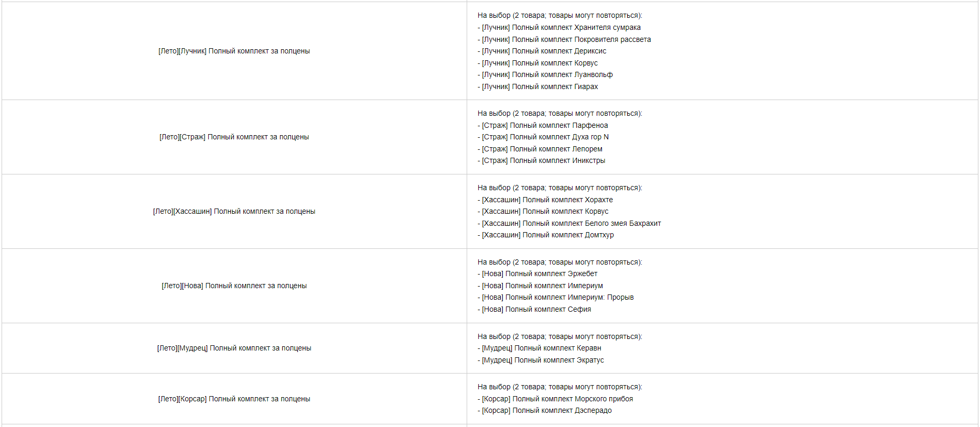Click '[Хассашин] Полный комплект Белого змея Бахрахит'
This screenshot has height=427, width=980.
(569, 223)
